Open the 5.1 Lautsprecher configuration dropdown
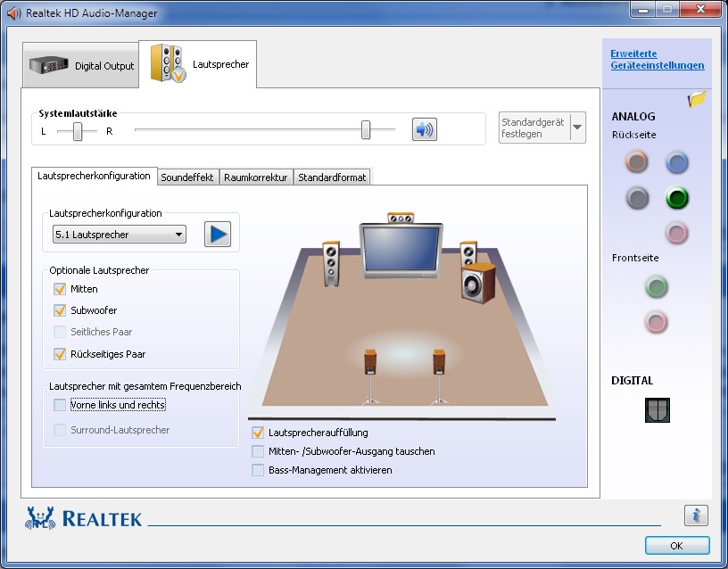Image resolution: width=728 pixels, height=569 pixels. pyautogui.click(x=120, y=235)
